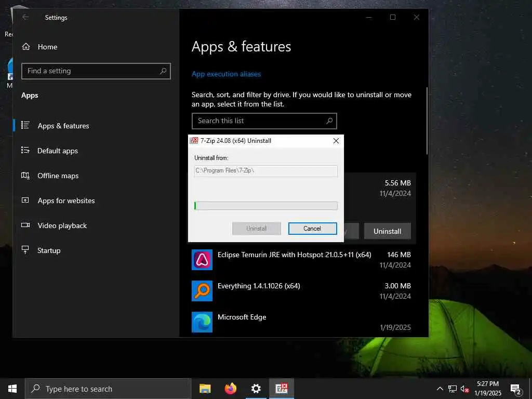Click the uninstall progress bar
Image resolution: width=532 pixels, height=399 pixels.
click(265, 206)
